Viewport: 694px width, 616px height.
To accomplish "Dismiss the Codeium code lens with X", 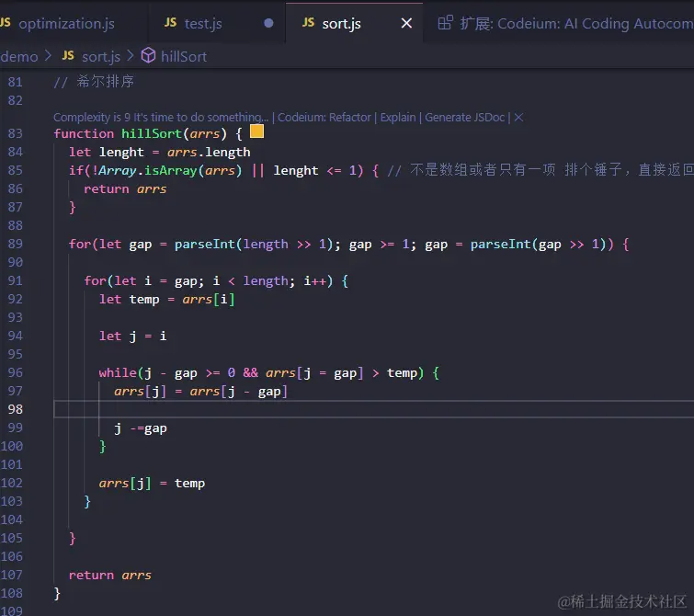I will click(518, 118).
